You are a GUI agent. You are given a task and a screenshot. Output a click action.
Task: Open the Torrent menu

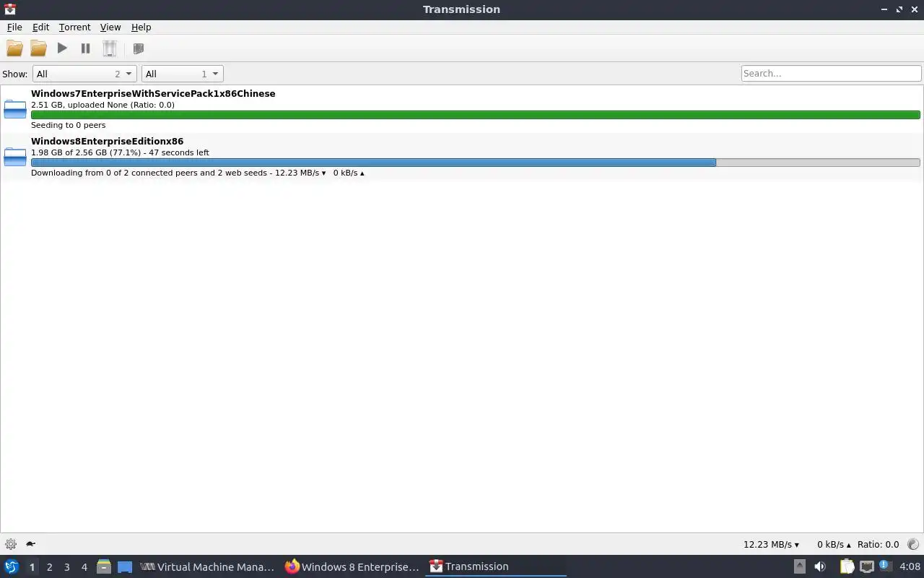pyautogui.click(x=74, y=27)
